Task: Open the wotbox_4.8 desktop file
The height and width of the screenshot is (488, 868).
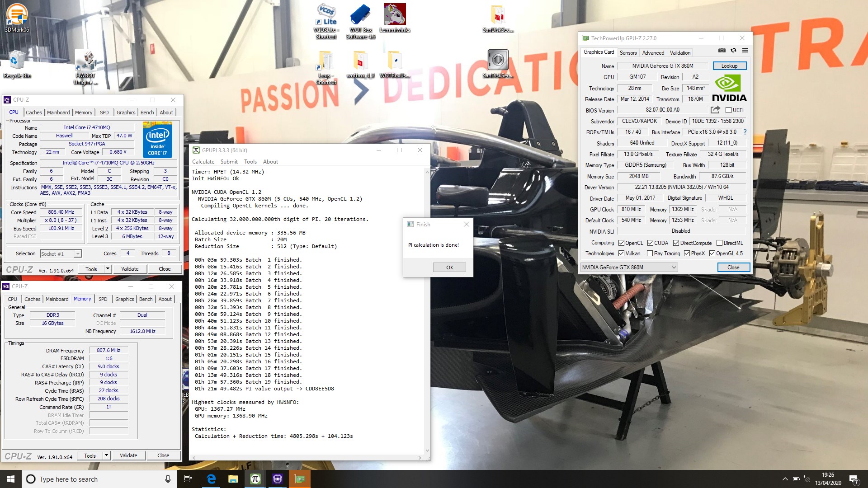Action: (x=361, y=64)
